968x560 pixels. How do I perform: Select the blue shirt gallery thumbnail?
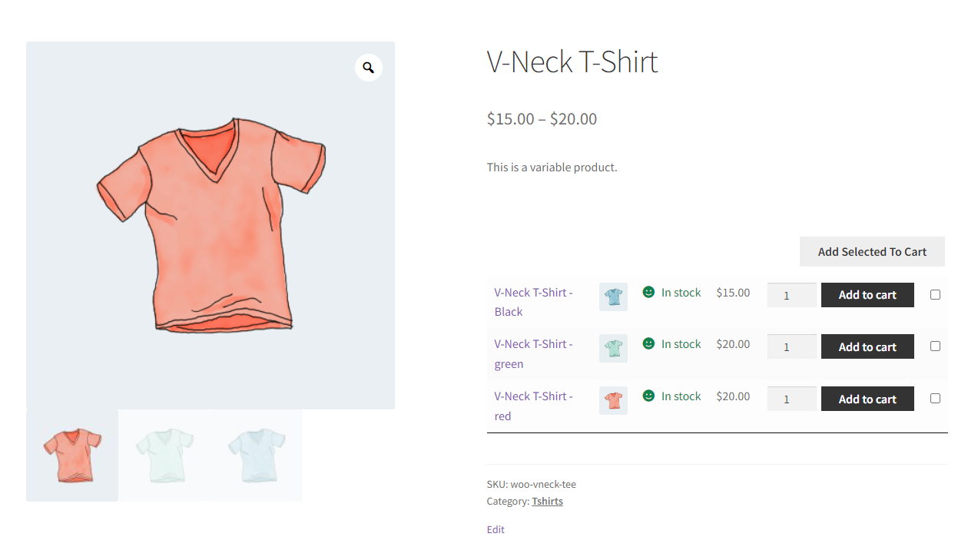point(257,456)
